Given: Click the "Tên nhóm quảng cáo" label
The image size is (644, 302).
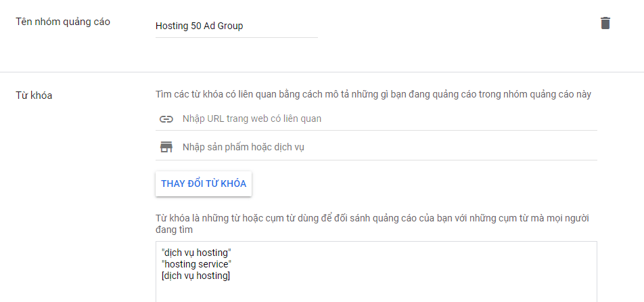Looking at the screenshot, I should click(63, 22).
